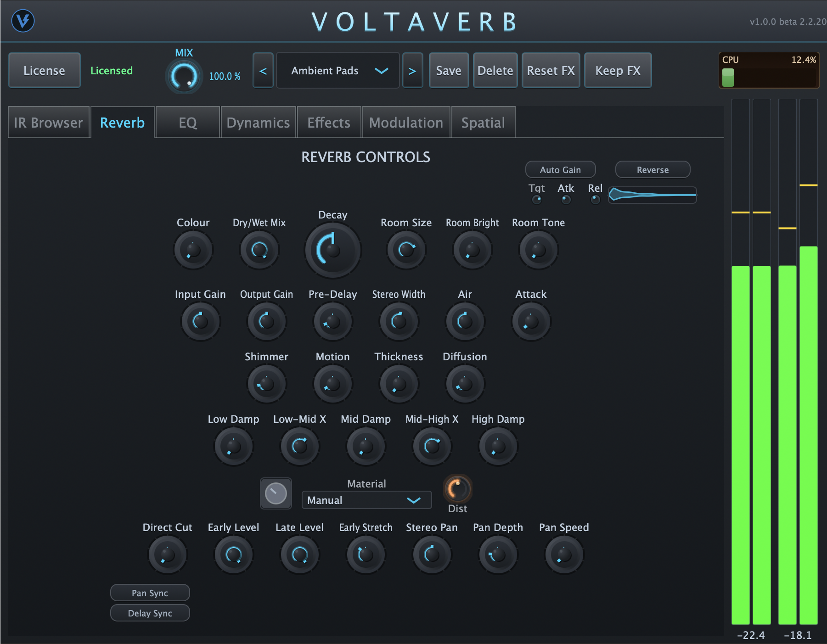
Task: Click the Tgt mini knob
Action: [537, 200]
